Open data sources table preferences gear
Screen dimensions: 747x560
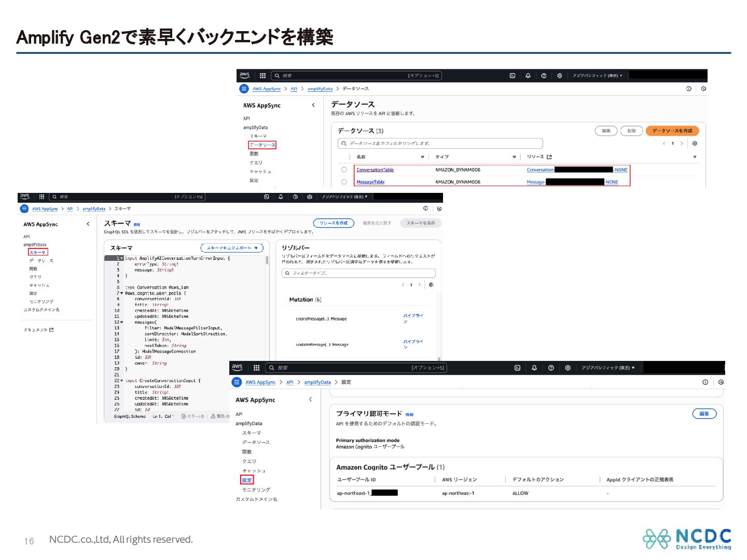pyautogui.click(x=695, y=144)
